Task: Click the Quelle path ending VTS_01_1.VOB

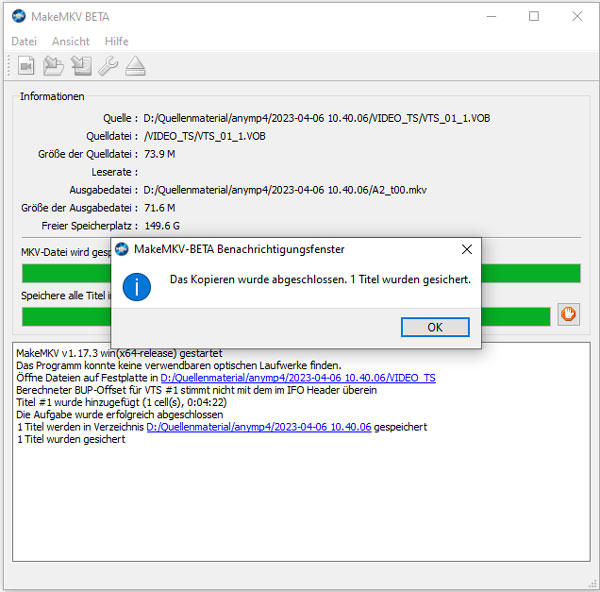Action: click(317, 118)
